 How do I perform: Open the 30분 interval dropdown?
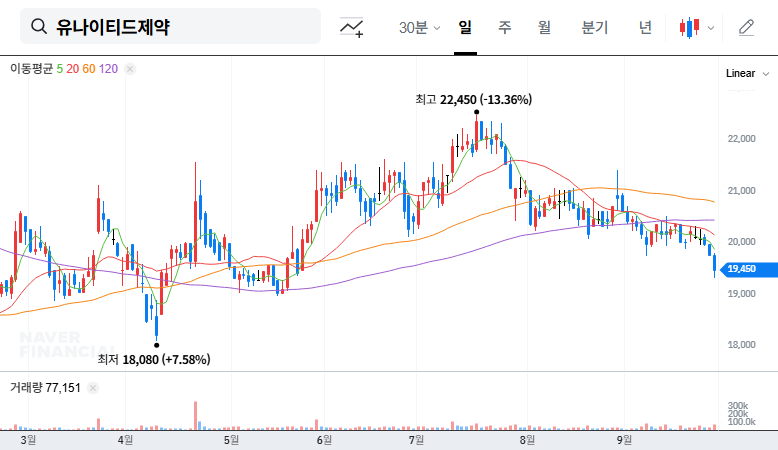[419, 27]
